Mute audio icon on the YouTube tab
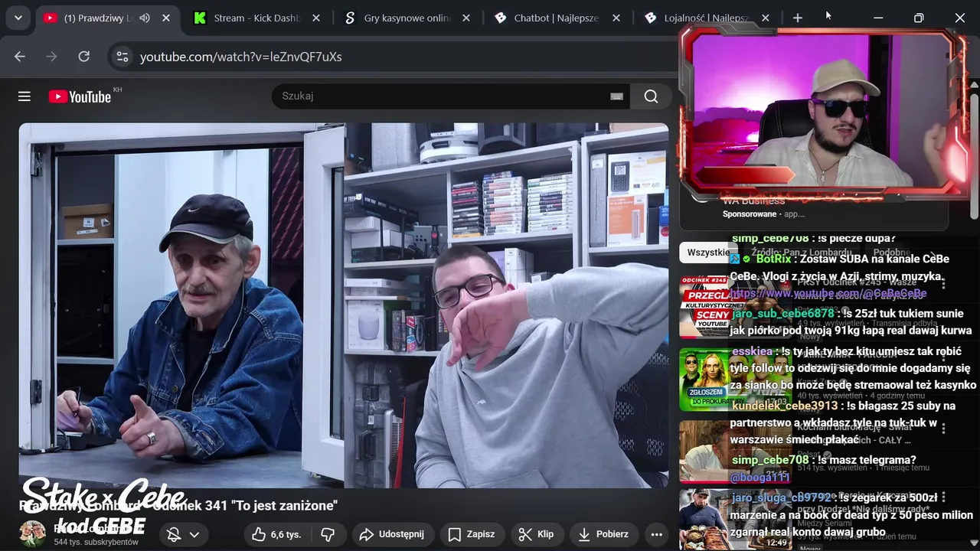This screenshot has width=980, height=551. click(145, 18)
